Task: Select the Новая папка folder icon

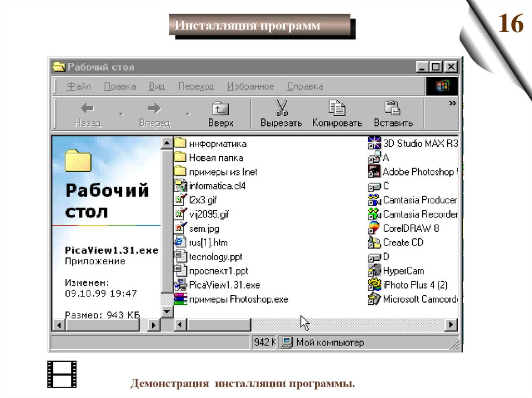Action: point(180,157)
